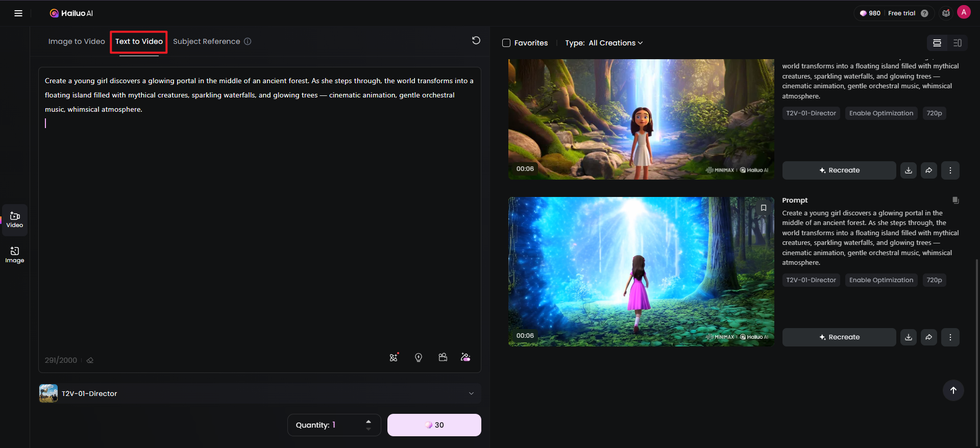The image size is (980, 448).
Task: Click the creations list vertical scrollbar
Action: pyautogui.click(x=977, y=352)
